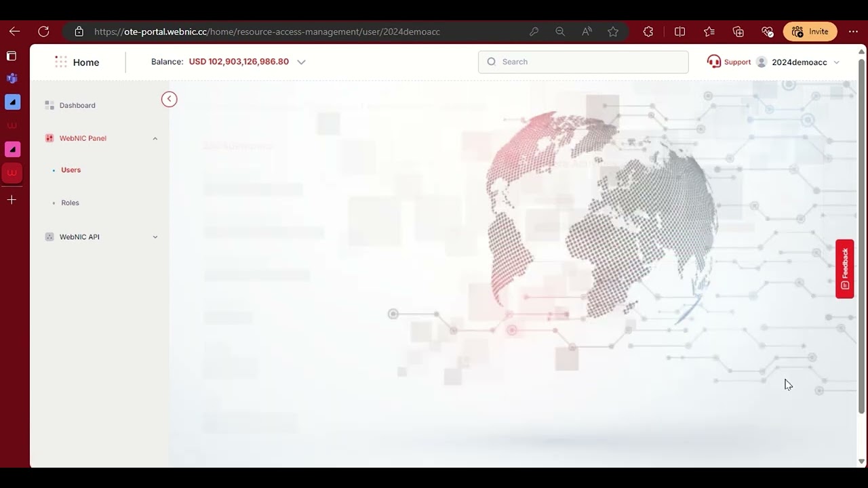Open the zoom magnifier icon in address bar
This screenshot has height=488, width=868.
click(x=560, y=31)
